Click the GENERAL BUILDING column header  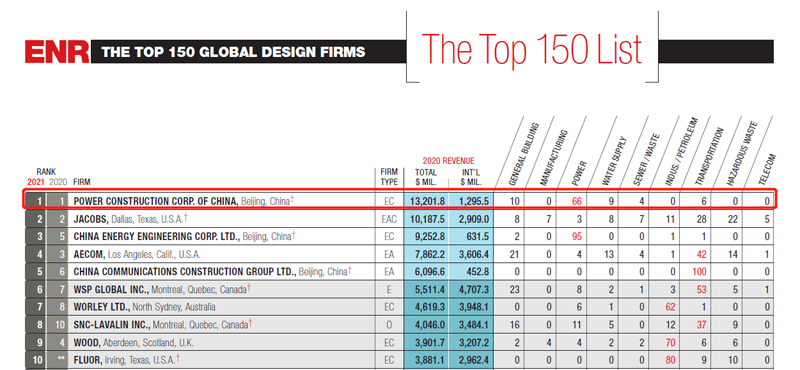point(524,155)
